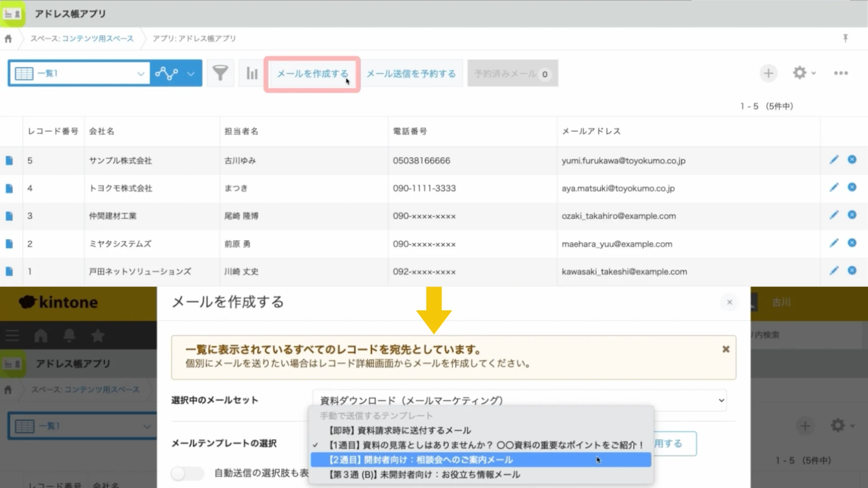Viewport: 868px width, 488px height.
Task: Open the graph selector chevron
Action: pyautogui.click(x=190, y=73)
